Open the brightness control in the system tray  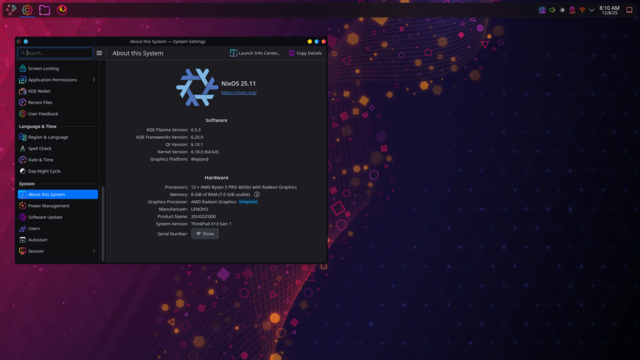562,10
